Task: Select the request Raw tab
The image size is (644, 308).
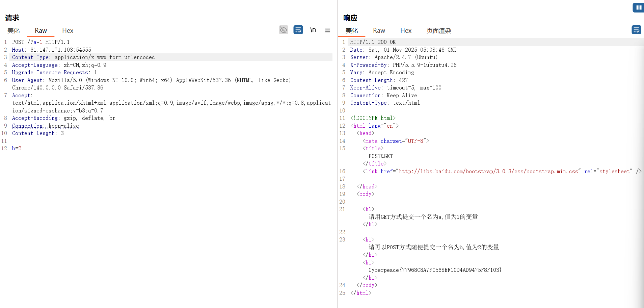Action: tap(41, 31)
